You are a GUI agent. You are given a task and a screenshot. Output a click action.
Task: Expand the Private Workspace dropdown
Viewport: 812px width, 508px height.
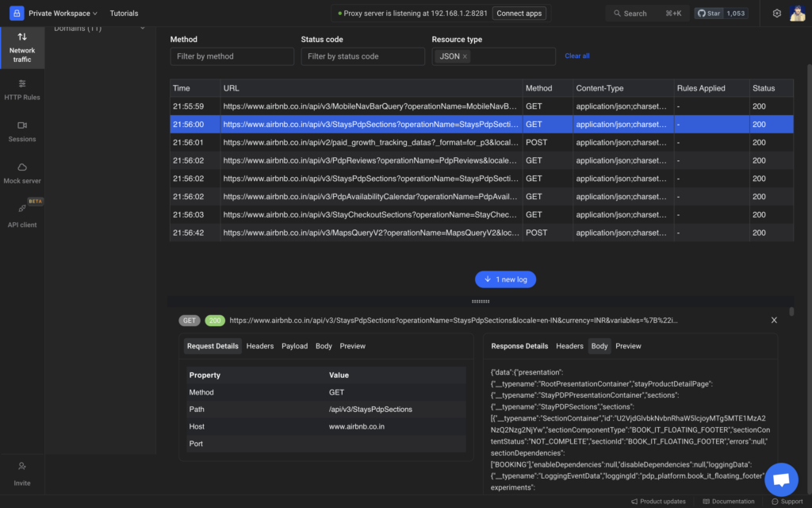62,13
